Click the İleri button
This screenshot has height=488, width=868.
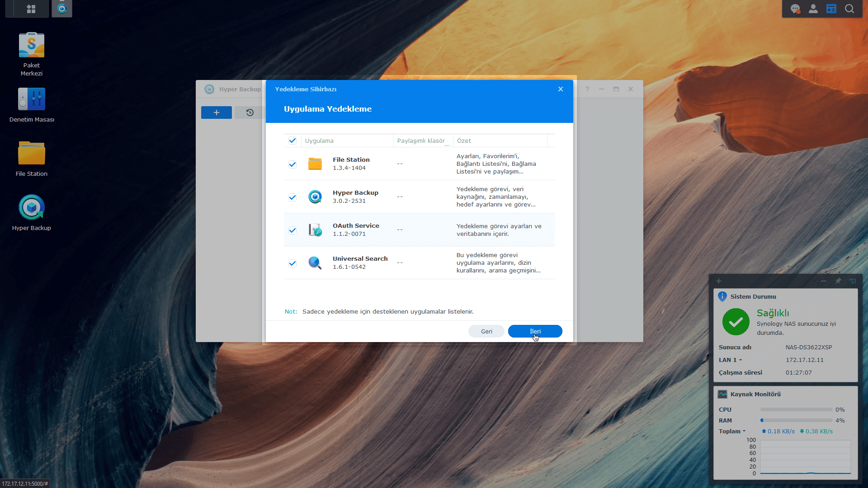pyautogui.click(x=535, y=331)
